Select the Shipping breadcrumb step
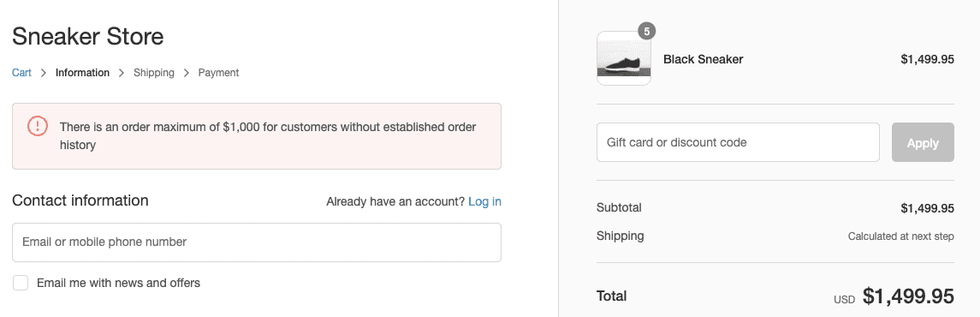 coord(154,73)
